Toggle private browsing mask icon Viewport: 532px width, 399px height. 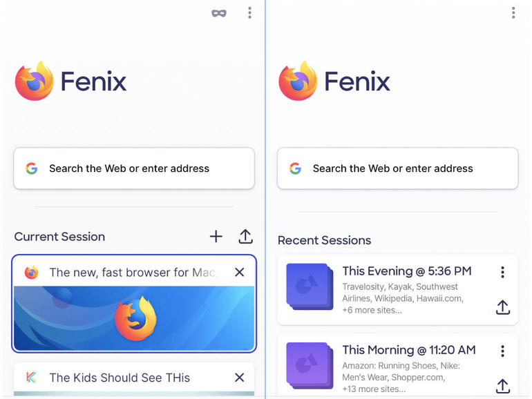point(219,13)
